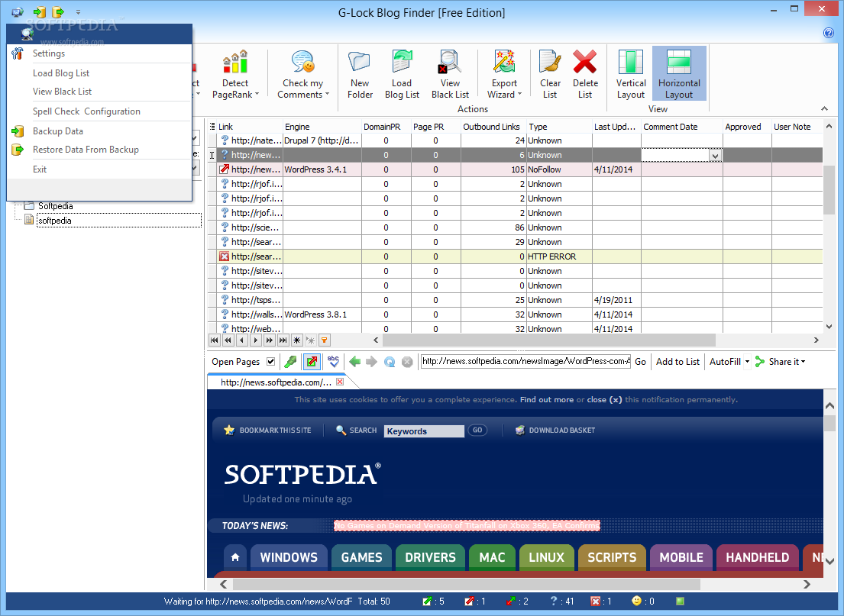
Task: Click the browser URL address field
Action: [x=525, y=361]
